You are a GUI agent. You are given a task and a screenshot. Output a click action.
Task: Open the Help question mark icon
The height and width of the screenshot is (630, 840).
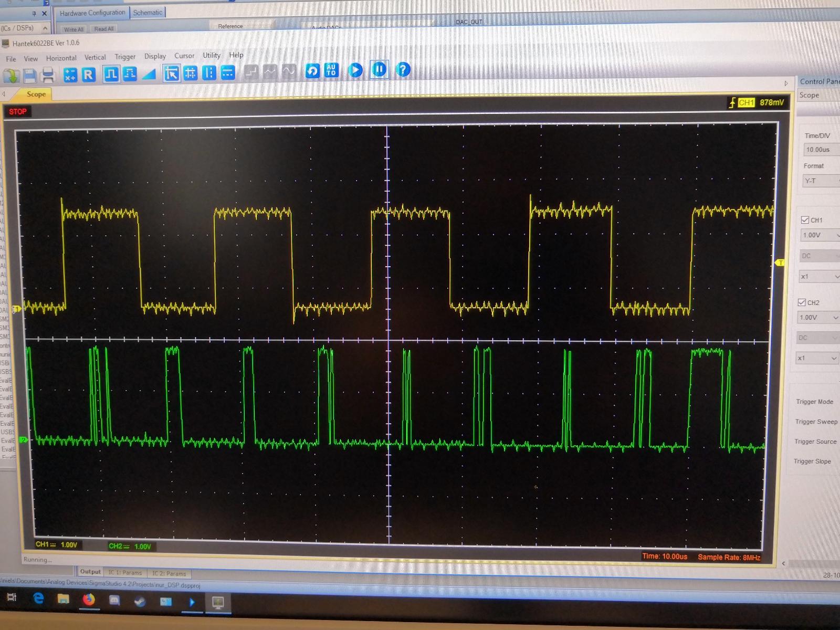(403, 70)
